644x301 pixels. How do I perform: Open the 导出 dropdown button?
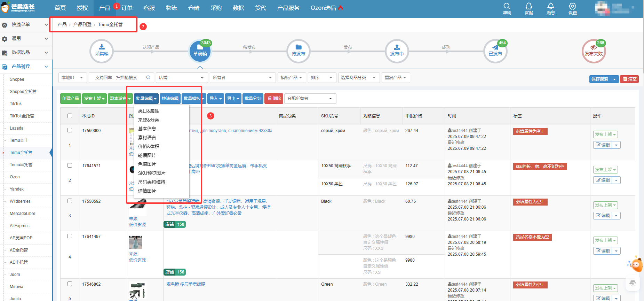coord(233,99)
